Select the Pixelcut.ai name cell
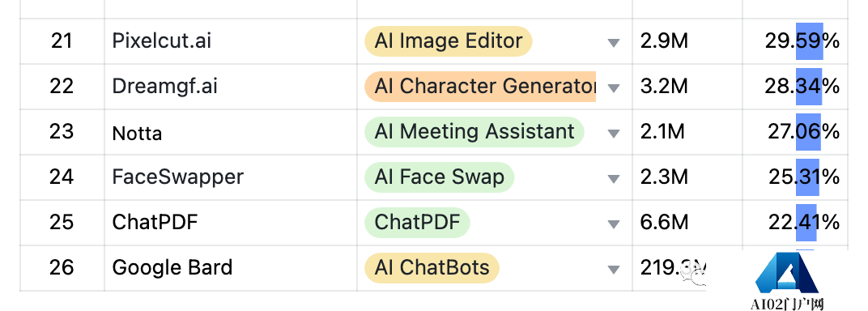 231,41
